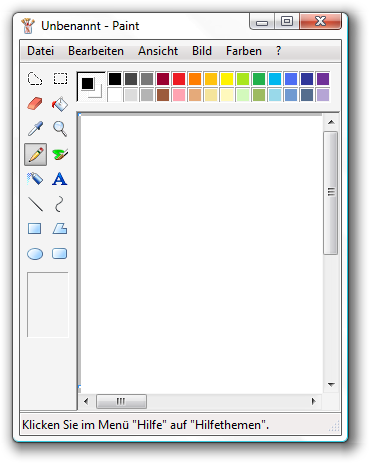Pick the dark red color swatch
Viewport: 370px width, 464px height.
[x=163, y=79]
